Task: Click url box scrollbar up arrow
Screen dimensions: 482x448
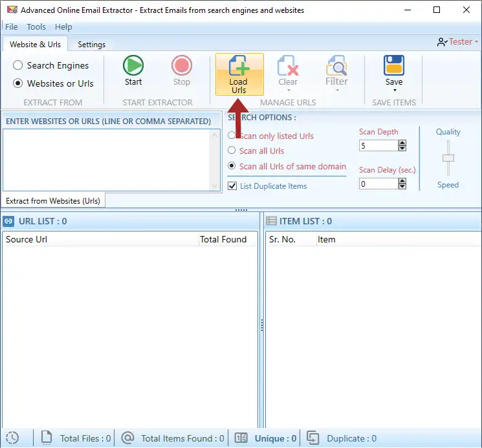Action: [215, 135]
